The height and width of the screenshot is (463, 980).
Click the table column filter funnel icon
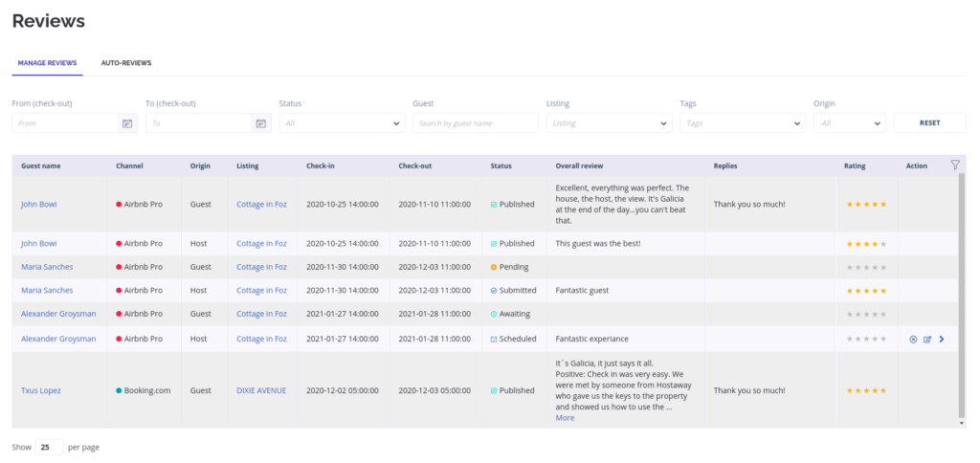[955, 165]
